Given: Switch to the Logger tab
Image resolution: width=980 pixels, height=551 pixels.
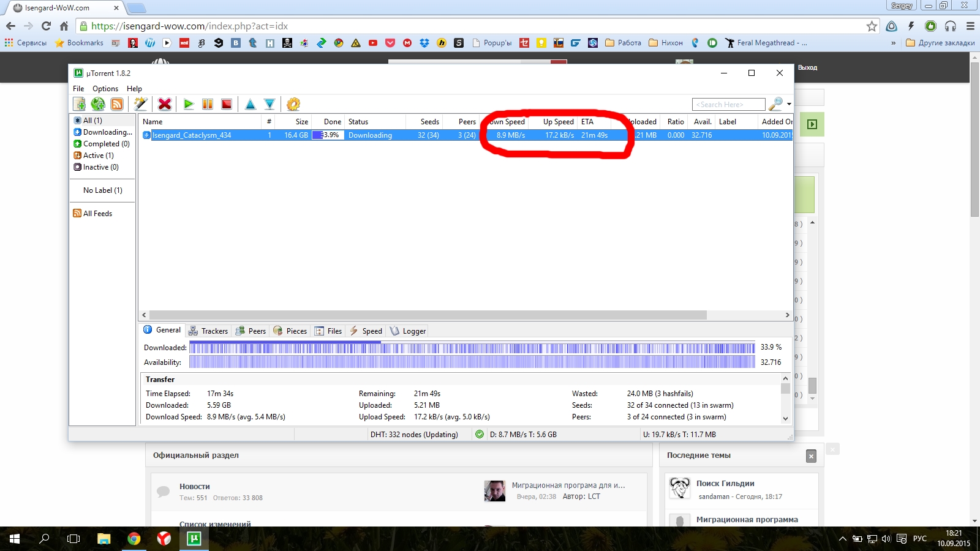Looking at the screenshot, I should [x=408, y=331].
